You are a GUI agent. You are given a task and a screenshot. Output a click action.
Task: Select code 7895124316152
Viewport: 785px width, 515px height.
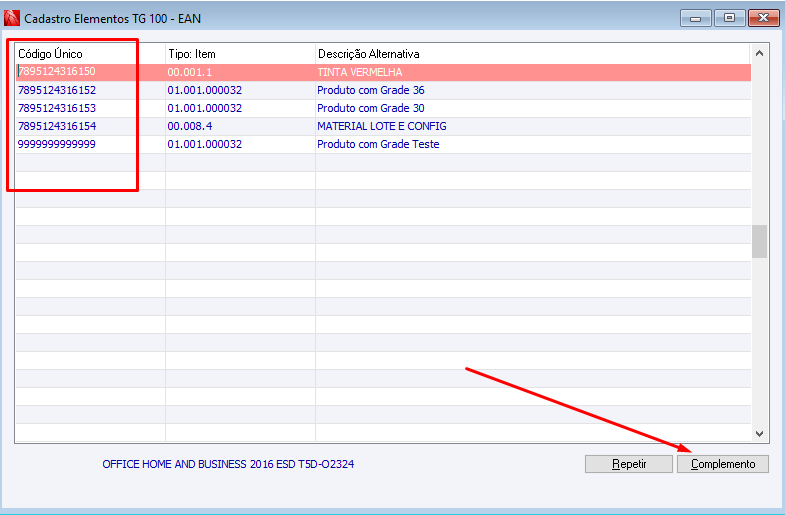57,90
